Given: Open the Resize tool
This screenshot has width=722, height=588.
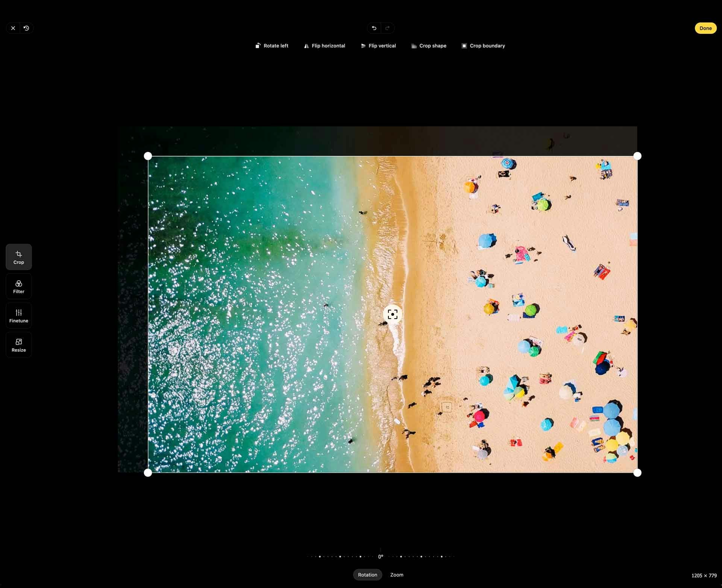Looking at the screenshot, I should click(19, 345).
